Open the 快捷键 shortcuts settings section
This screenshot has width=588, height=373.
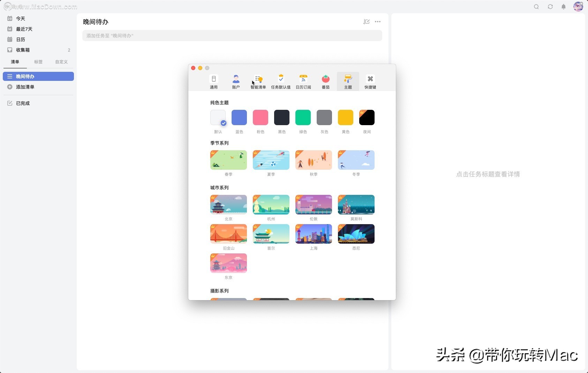pyautogui.click(x=370, y=81)
